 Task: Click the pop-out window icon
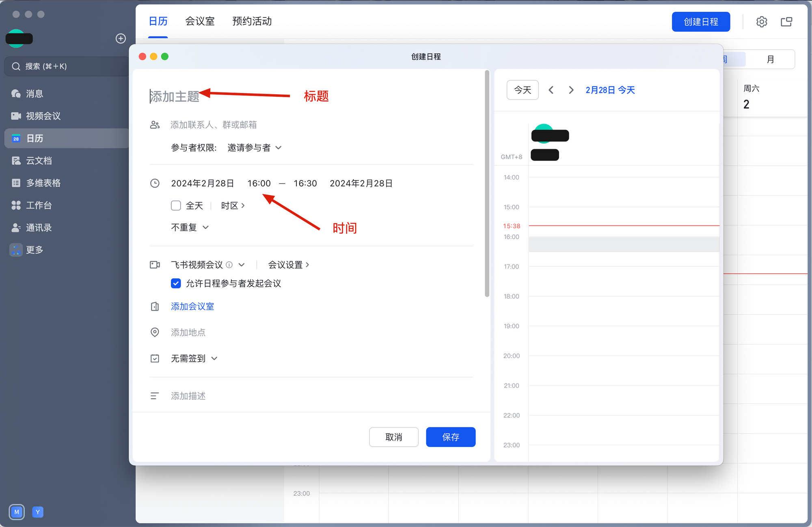point(786,22)
